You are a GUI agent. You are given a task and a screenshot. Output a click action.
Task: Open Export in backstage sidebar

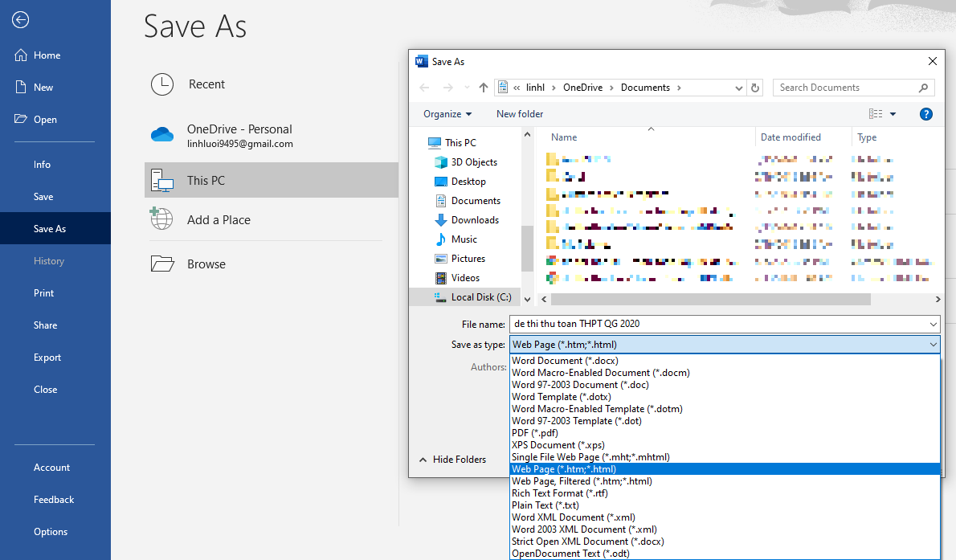pos(47,358)
